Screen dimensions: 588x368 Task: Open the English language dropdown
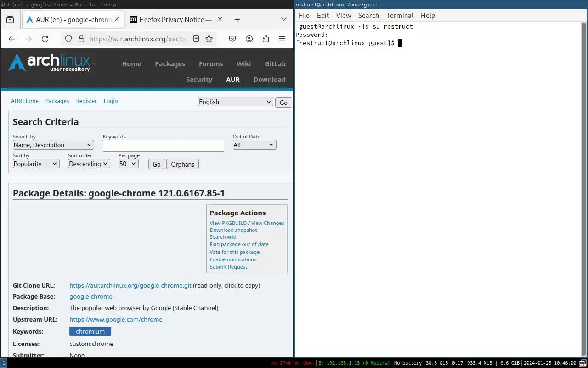click(x=236, y=102)
